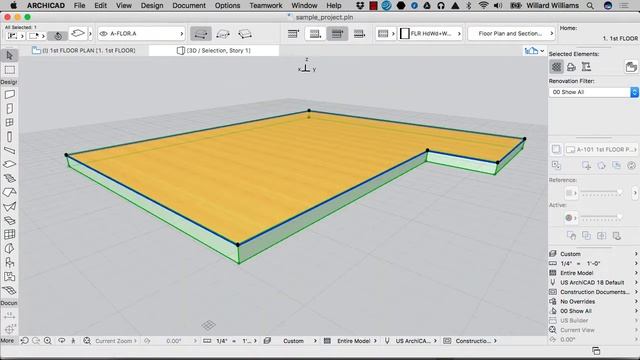Screen dimensions: 640x360
Task: Adjust the Active intensity slider
Action: click(x=602, y=218)
